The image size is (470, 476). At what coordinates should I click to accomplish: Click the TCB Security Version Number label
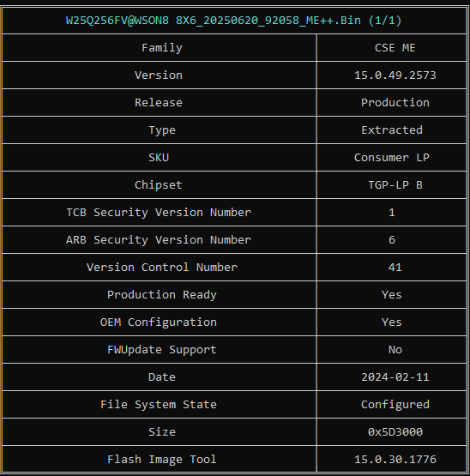tap(159, 213)
